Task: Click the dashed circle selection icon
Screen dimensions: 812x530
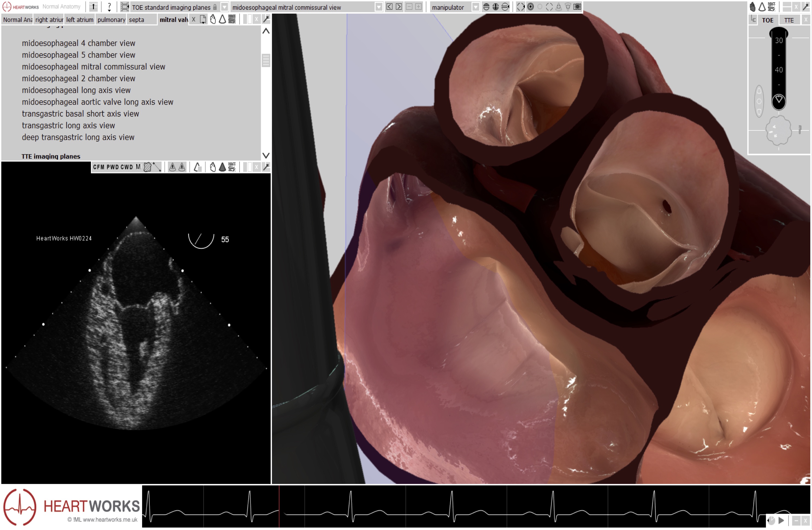Action: pyautogui.click(x=549, y=7)
